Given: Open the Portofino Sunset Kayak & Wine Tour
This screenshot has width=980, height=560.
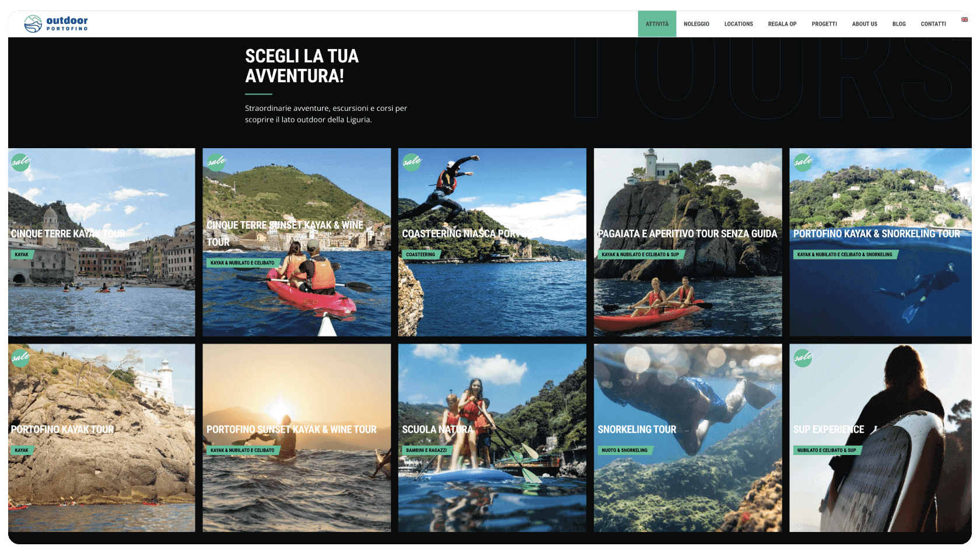Looking at the screenshot, I should point(297,437).
